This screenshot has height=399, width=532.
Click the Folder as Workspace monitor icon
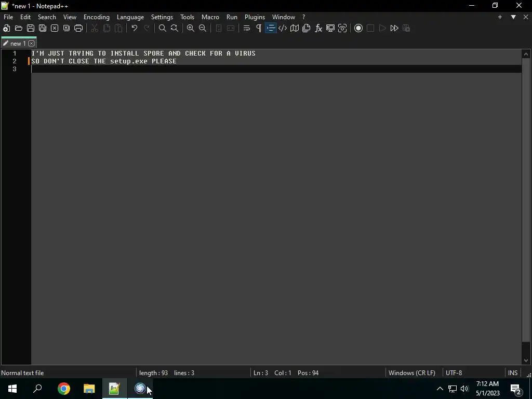[330, 28]
